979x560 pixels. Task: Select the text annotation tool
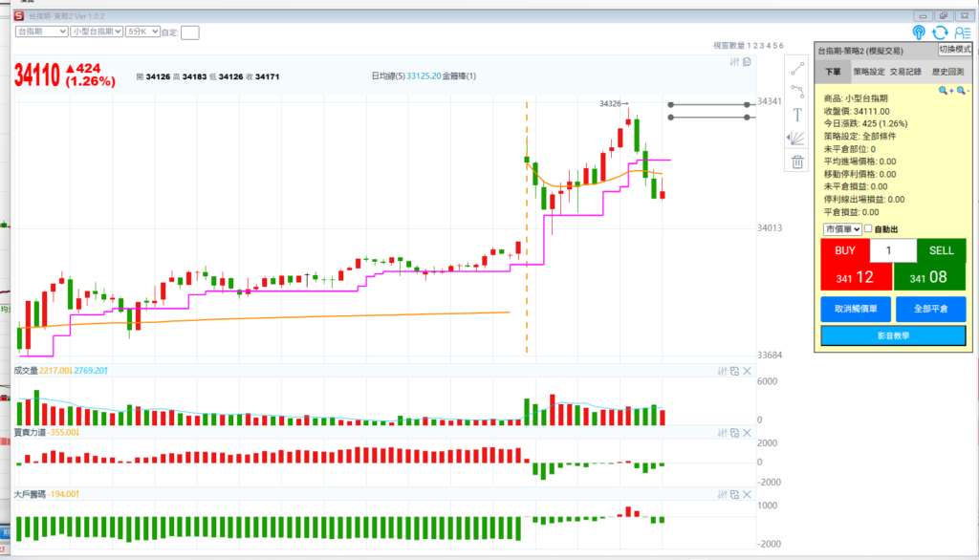797,114
